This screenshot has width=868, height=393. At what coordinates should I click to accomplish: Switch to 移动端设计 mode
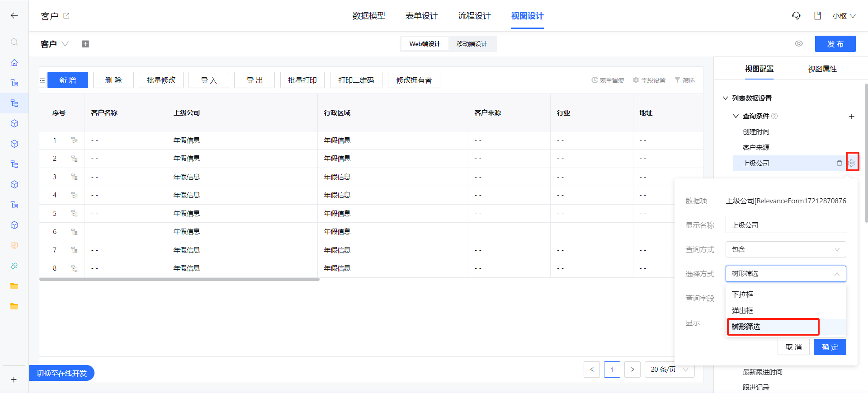point(472,44)
